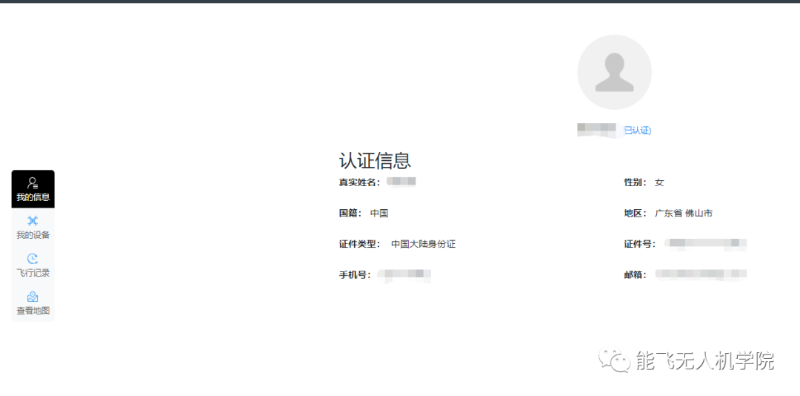This screenshot has width=800, height=396.
Task: Open the 飞行记录 sidebar tab
Action: (33, 265)
